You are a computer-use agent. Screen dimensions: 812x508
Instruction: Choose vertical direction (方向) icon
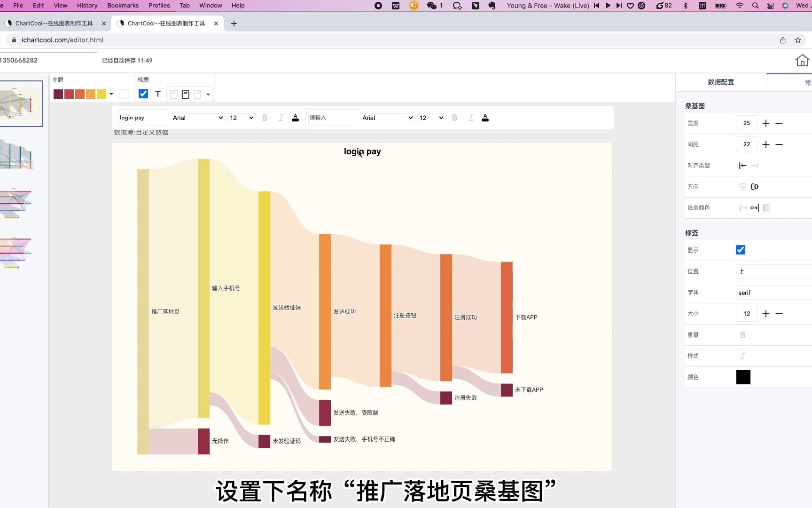point(743,187)
